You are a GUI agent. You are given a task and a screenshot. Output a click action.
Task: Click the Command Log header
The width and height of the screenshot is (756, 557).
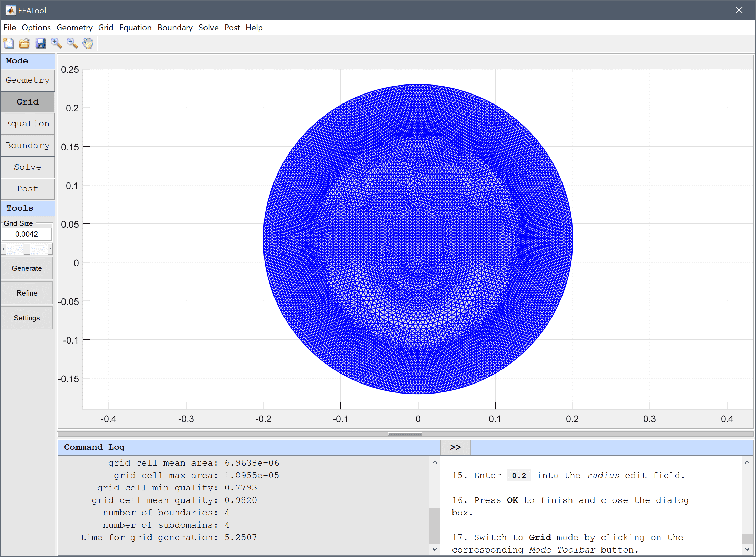[x=249, y=447]
